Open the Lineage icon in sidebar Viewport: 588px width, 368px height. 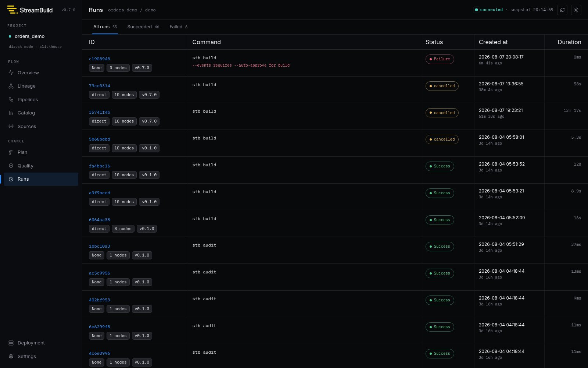pos(11,86)
